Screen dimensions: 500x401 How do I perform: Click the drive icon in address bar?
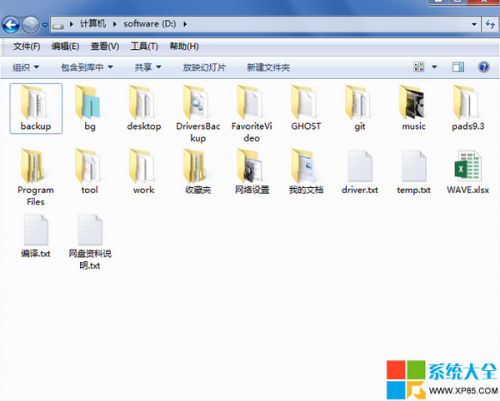pos(58,25)
